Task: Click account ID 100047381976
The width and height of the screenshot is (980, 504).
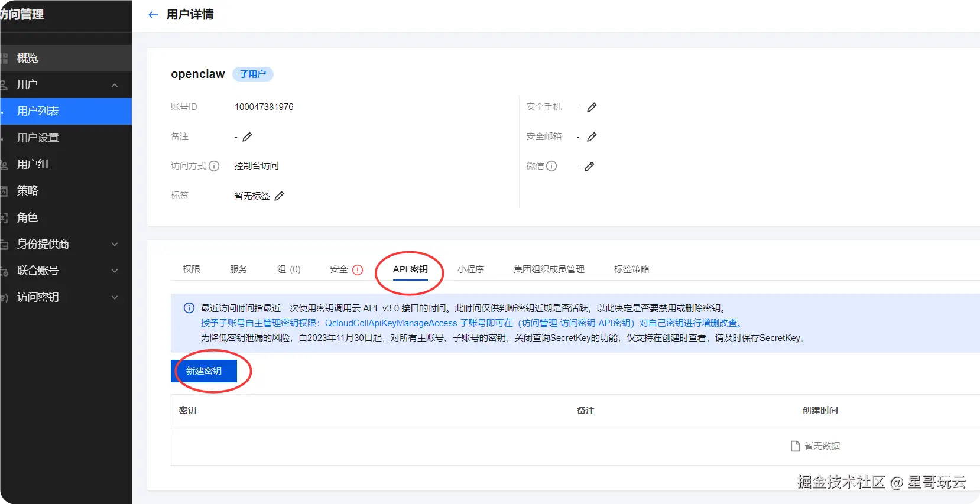Action: [264, 107]
